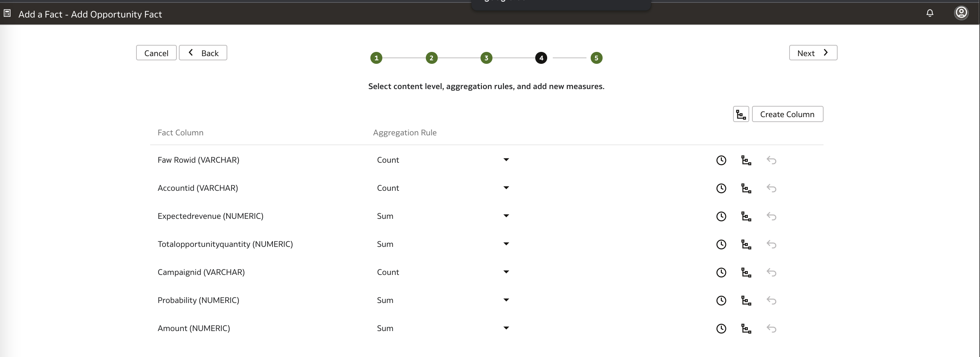The width and height of the screenshot is (980, 357).
Task: Open the Faw Rowid aggregation rule dropdown
Action: pyautogui.click(x=506, y=160)
